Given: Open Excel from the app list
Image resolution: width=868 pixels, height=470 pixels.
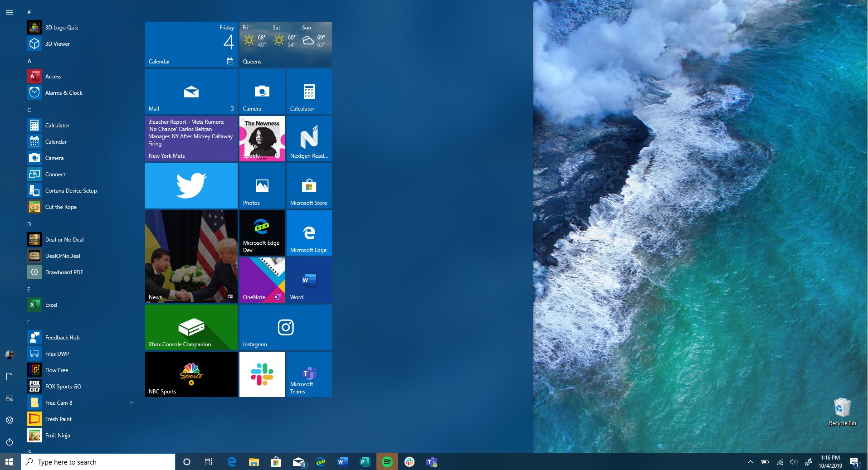Looking at the screenshot, I should 51,305.
